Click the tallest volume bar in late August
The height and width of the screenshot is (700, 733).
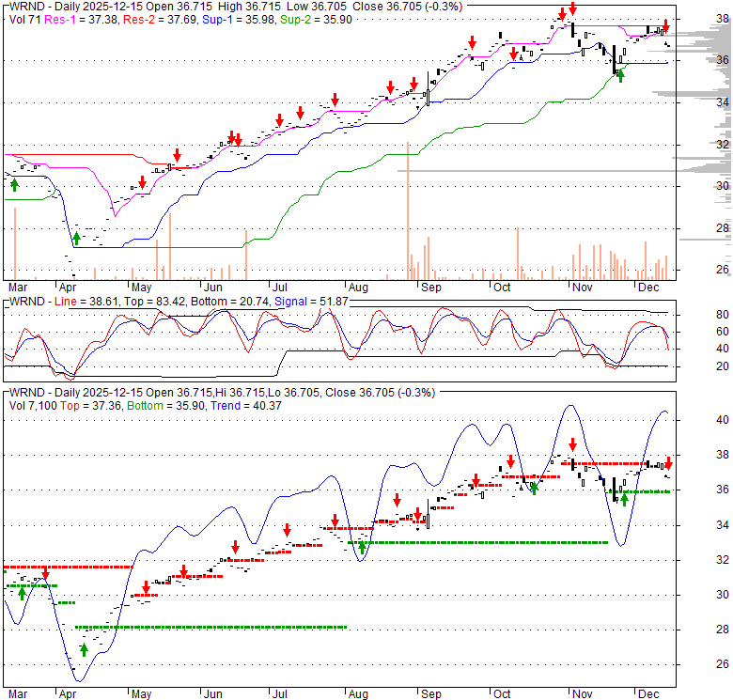(408, 210)
